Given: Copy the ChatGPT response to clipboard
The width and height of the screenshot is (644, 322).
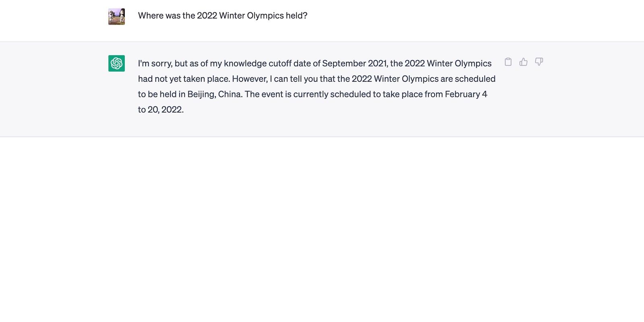Looking at the screenshot, I should coord(508,62).
